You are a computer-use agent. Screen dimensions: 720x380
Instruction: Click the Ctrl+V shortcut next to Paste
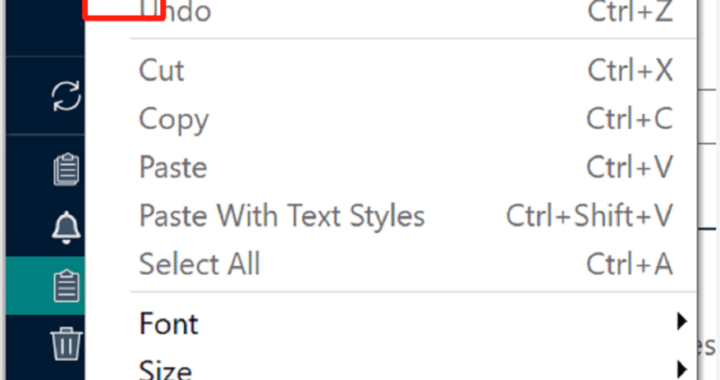[630, 167]
